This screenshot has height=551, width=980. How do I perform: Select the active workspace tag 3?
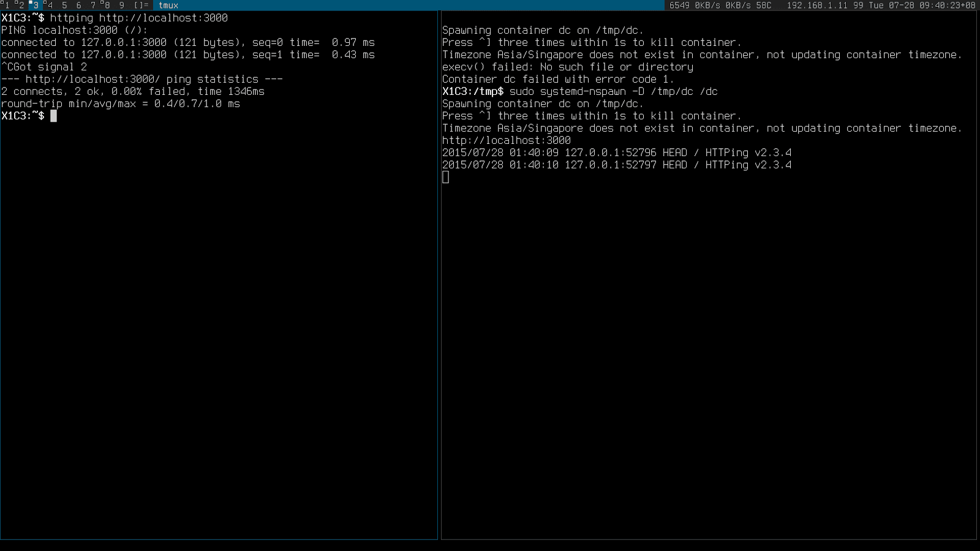(36, 5)
